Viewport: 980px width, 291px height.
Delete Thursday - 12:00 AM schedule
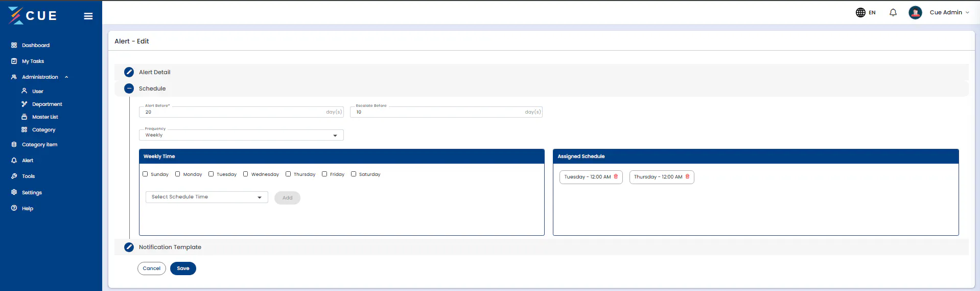[687, 176]
